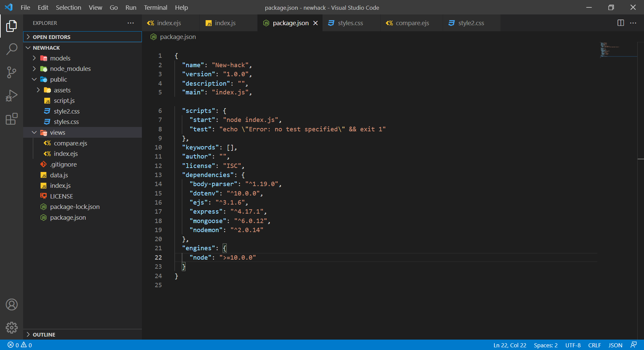Click the minimap code preview

click(609, 50)
